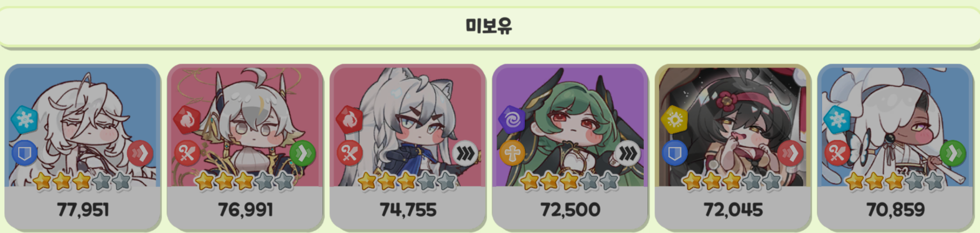Click the 미보유 section header
This screenshot has height=233, width=980.
pyautogui.click(x=489, y=26)
